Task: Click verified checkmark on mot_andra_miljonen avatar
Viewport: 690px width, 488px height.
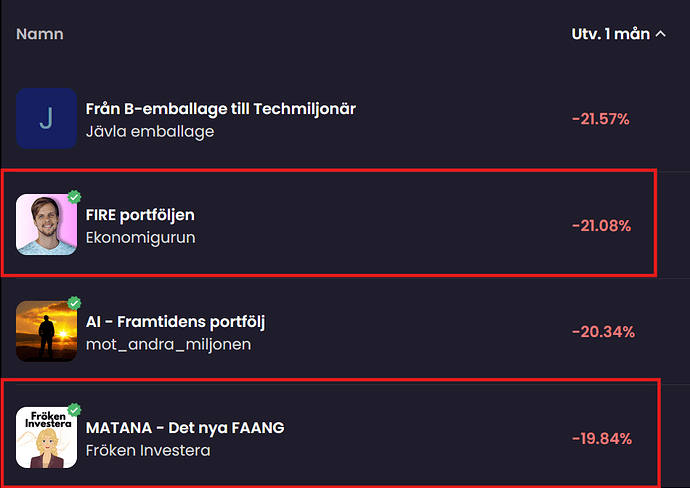Action: (x=74, y=303)
